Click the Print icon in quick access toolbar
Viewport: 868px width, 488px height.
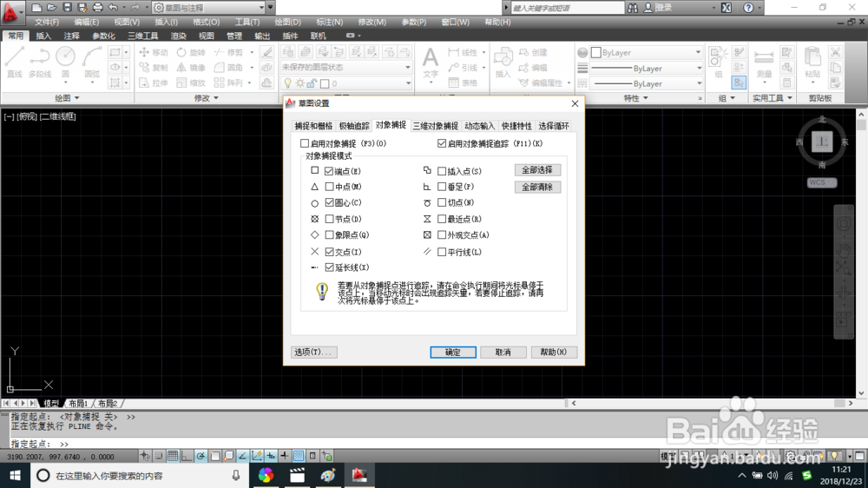click(97, 7)
